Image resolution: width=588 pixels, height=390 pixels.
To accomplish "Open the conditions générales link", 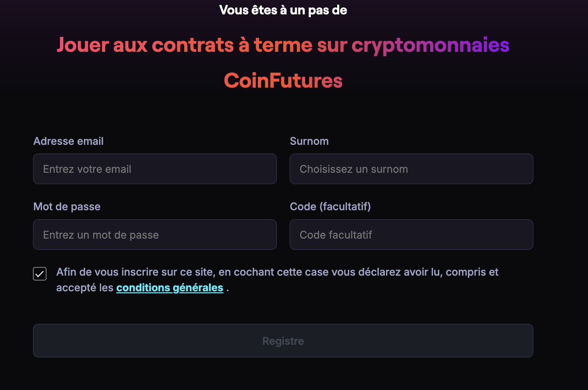I will [x=170, y=287].
